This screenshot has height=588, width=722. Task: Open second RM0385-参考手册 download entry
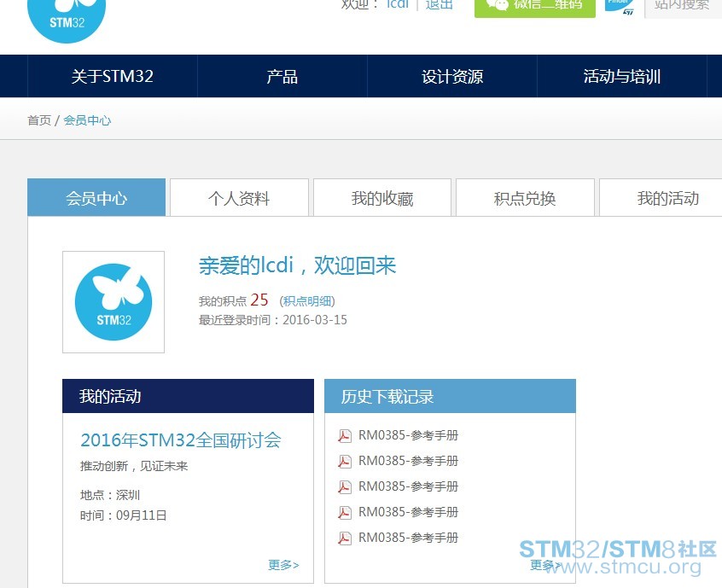tap(409, 461)
